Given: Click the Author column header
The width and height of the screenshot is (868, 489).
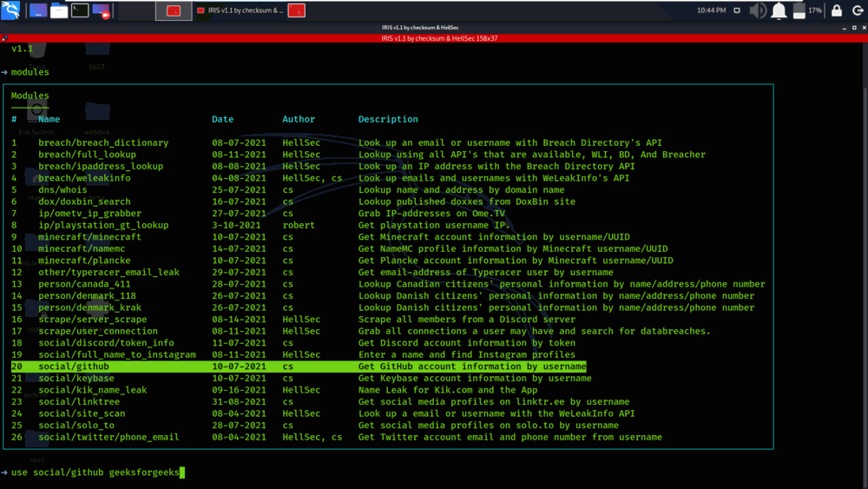Looking at the screenshot, I should click(299, 119).
